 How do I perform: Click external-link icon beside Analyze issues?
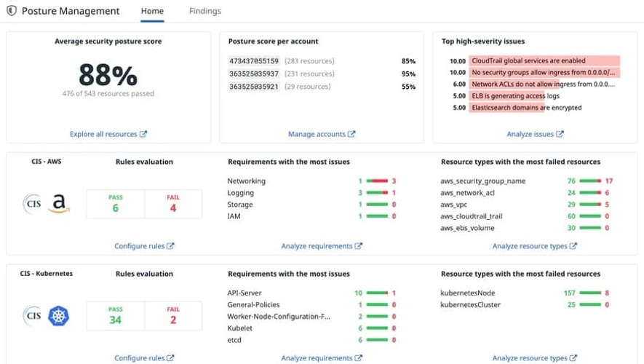560,134
